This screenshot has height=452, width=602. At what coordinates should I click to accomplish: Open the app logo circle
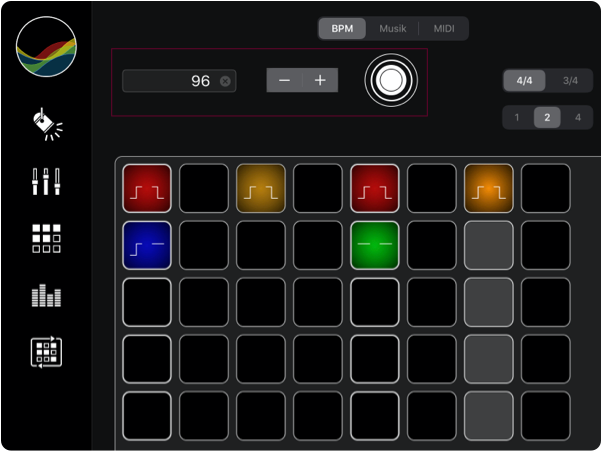coord(46,46)
